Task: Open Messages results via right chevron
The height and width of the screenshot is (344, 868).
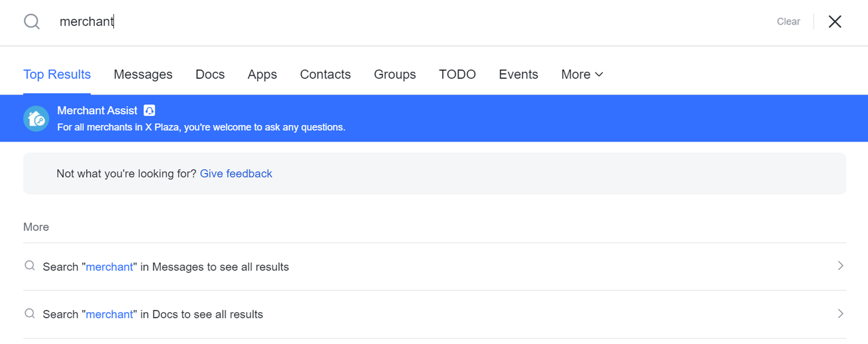Action: click(x=840, y=266)
